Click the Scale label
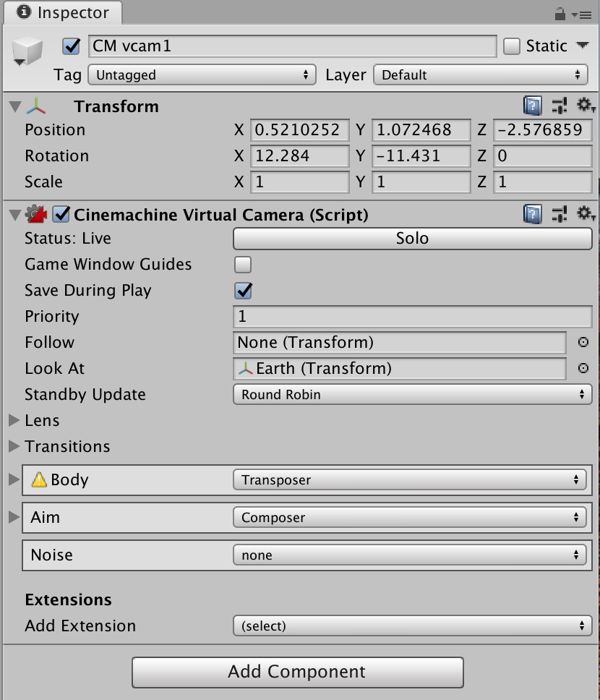The width and height of the screenshot is (600, 700). 44,182
